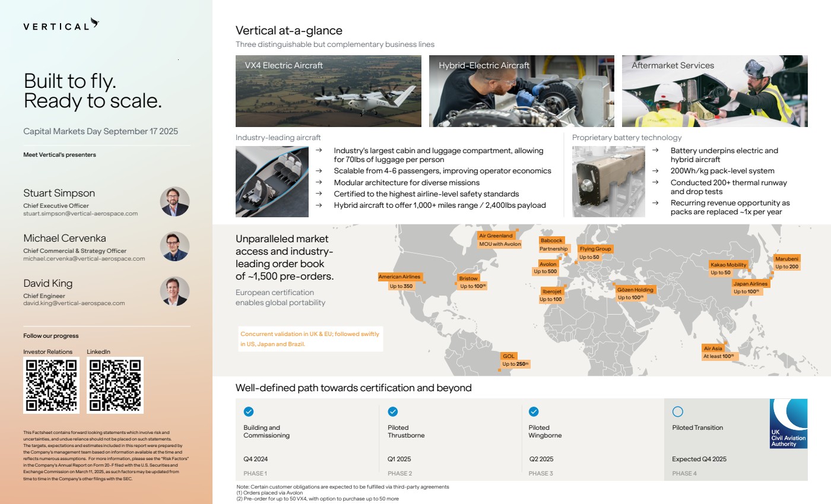Click David King's portrait photo
The height and width of the screenshot is (504, 831).
tap(175, 291)
